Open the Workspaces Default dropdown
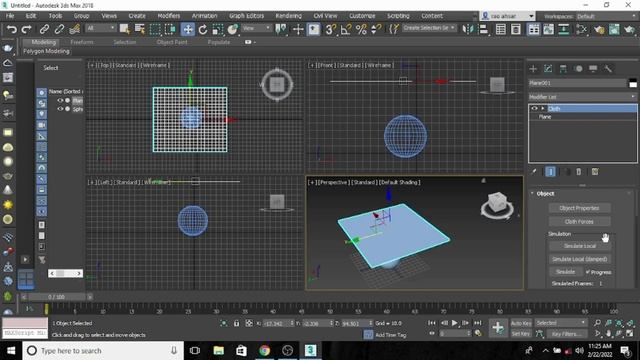The height and width of the screenshot is (360, 640). coord(606,16)
